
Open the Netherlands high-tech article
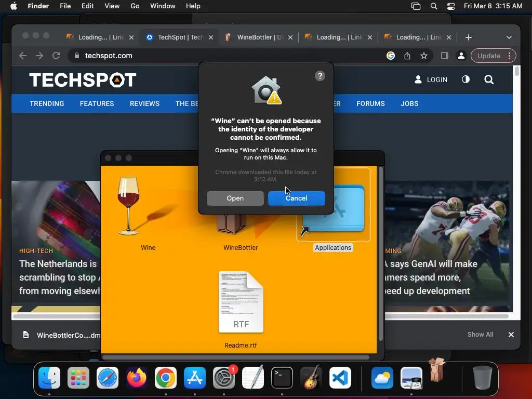58,277
